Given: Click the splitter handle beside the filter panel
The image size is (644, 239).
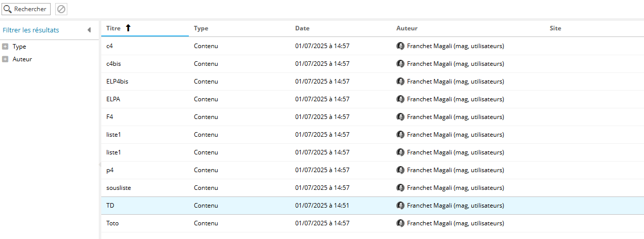Looking at the screenshot, I should (99, 165).
